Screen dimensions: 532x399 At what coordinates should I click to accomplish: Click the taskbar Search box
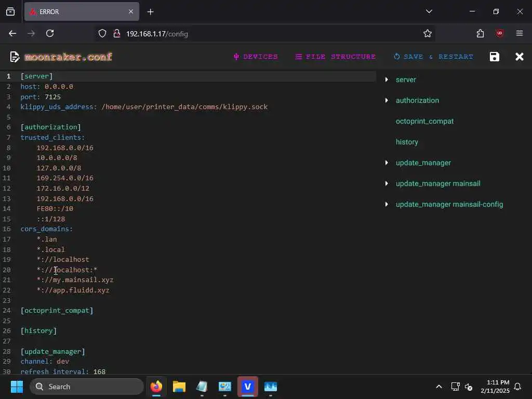[x=87, y=387]
